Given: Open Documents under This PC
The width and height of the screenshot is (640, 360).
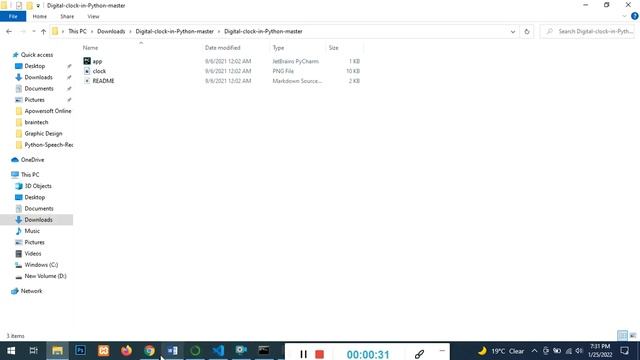Looking at the screenshot, I should (39, 209).
